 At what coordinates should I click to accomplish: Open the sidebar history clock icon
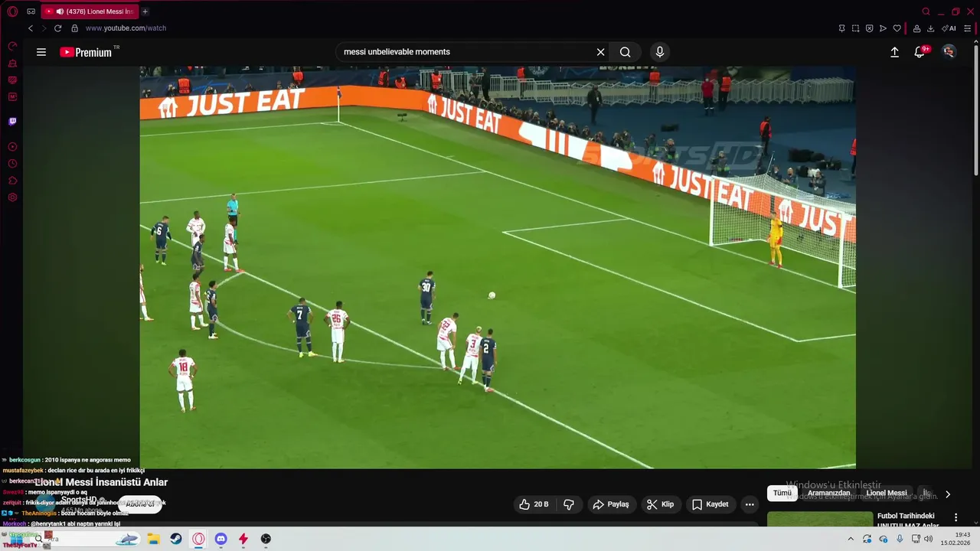click(12, 164)
